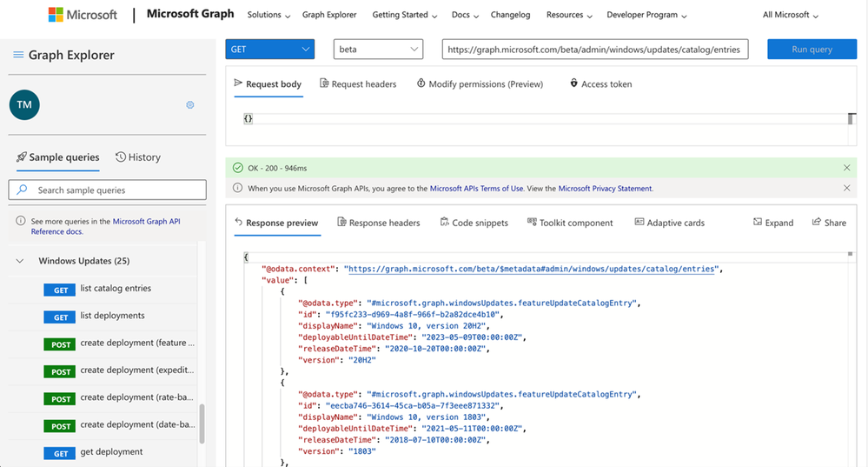Open the Solutions menu

(268, 15)
